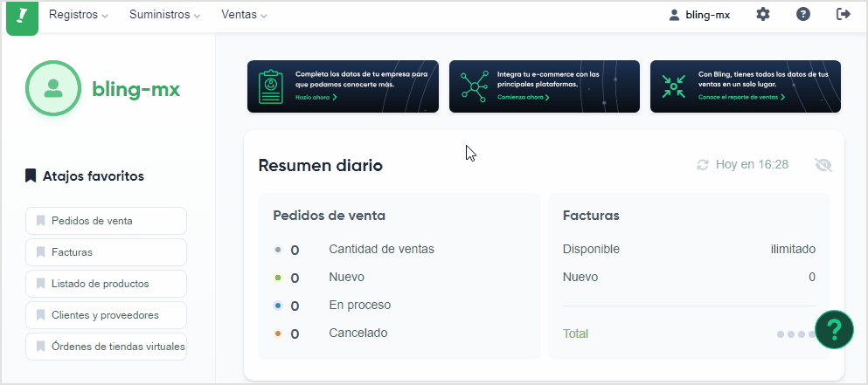Image resolution: width=868 pixels, height=385 pixels.
Task: Open Facturas shortcut
Action: pyautogui.click(x=107, y=252)
